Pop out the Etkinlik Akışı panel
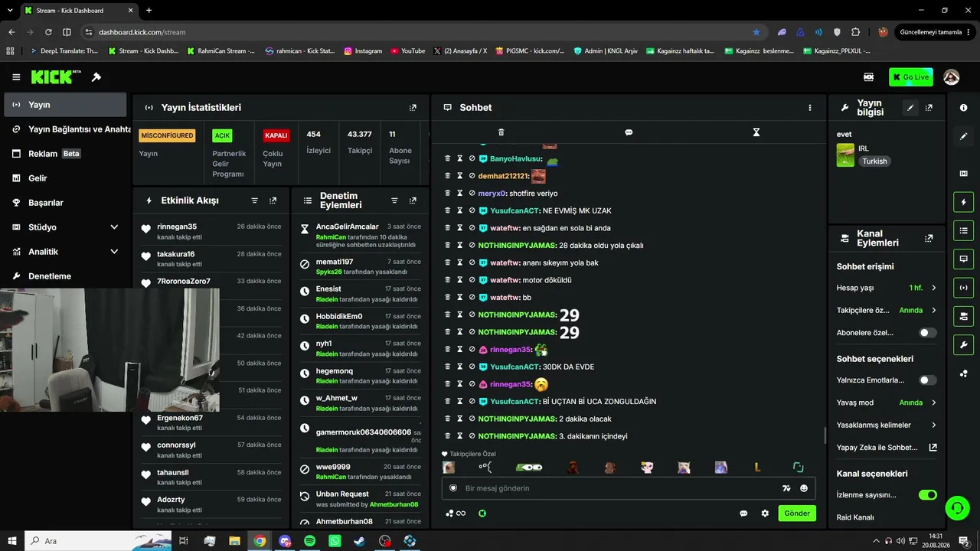980x551 pixels. pos(273,201)
